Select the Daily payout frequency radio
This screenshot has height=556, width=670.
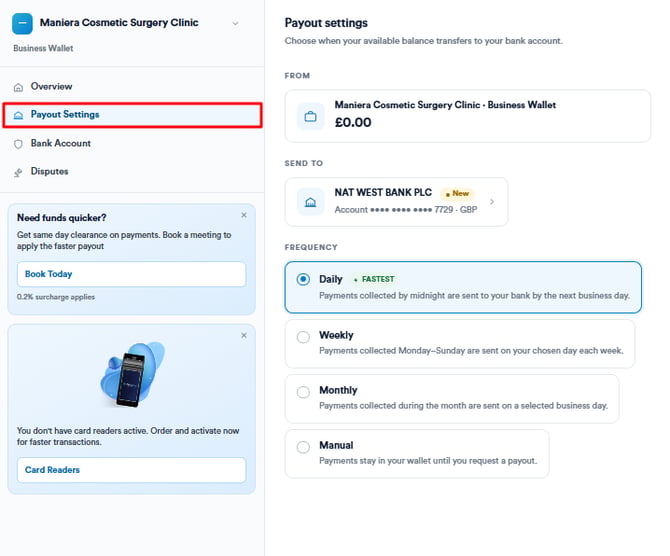[303, 279]
